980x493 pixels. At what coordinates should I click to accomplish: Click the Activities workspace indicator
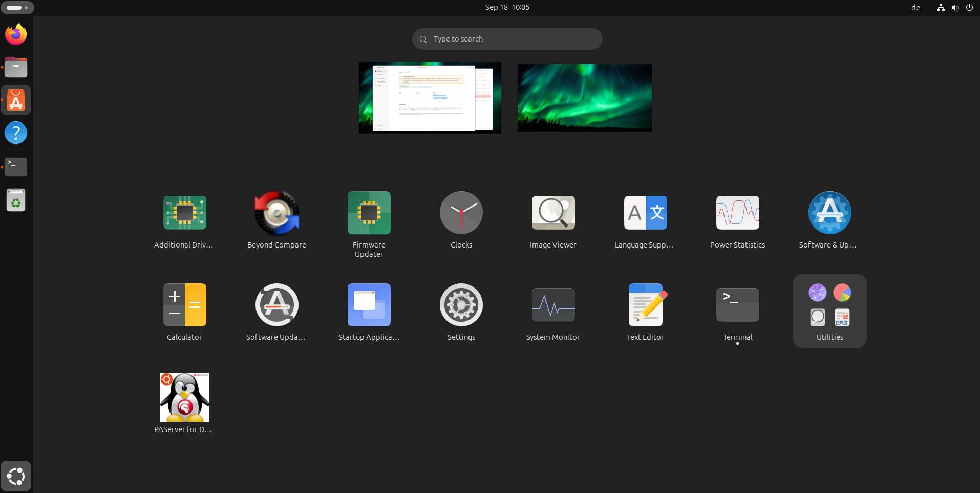click(17, 8)
